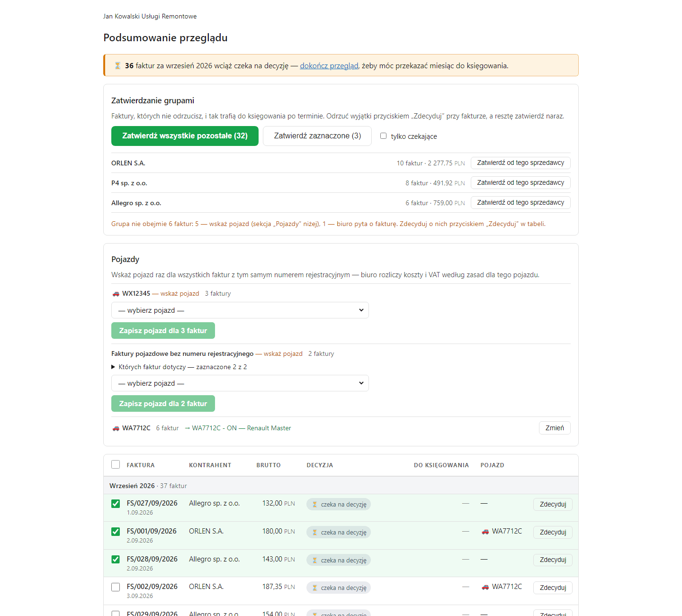
Task: Click 'Zatwierdź wszystkie pozostałe (32)' button
Action: pos(185,136)
